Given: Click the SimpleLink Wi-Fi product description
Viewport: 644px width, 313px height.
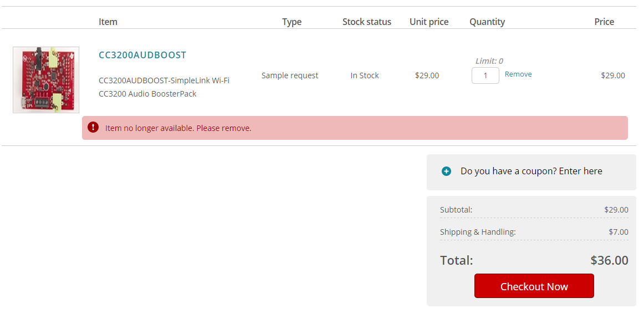Looking at the screenshot, I should tap(163, 87).
